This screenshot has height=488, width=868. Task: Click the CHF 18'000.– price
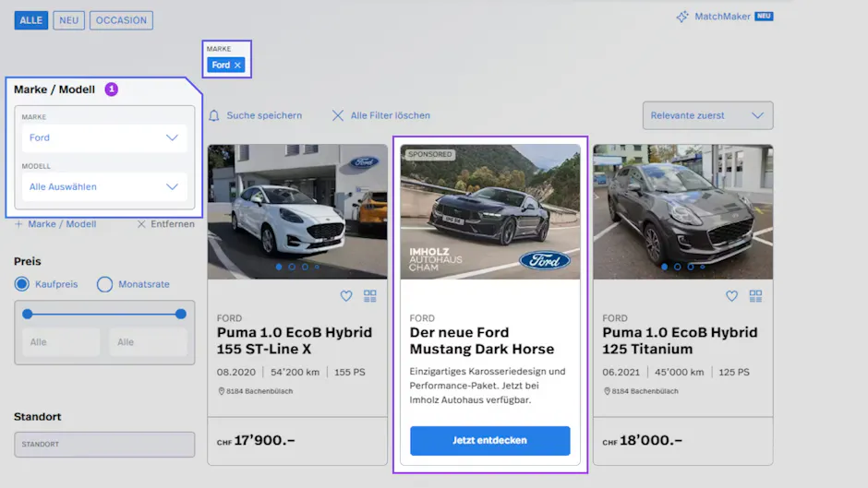tap(642, 440)
